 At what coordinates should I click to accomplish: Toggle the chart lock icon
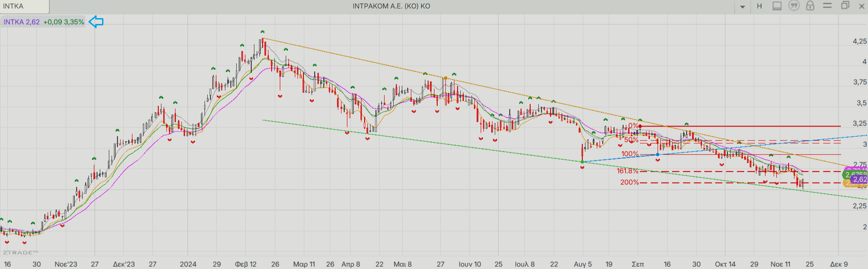(810, 6)
